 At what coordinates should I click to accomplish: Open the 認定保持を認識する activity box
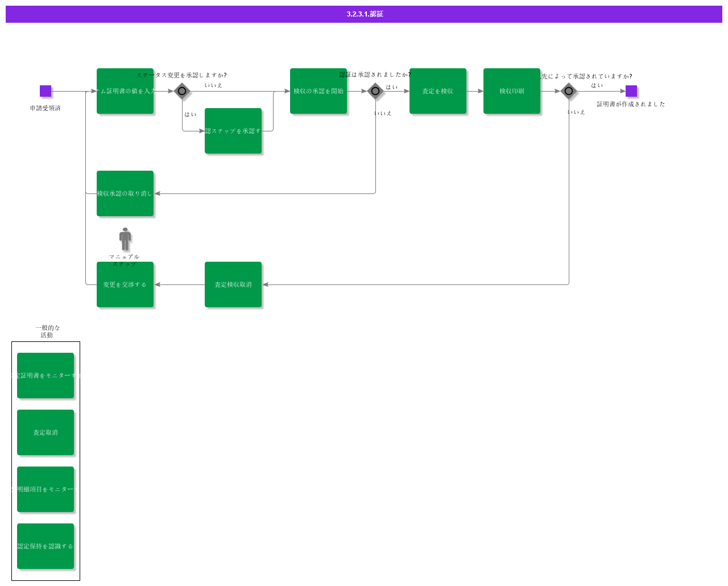(x=45, y=546)
